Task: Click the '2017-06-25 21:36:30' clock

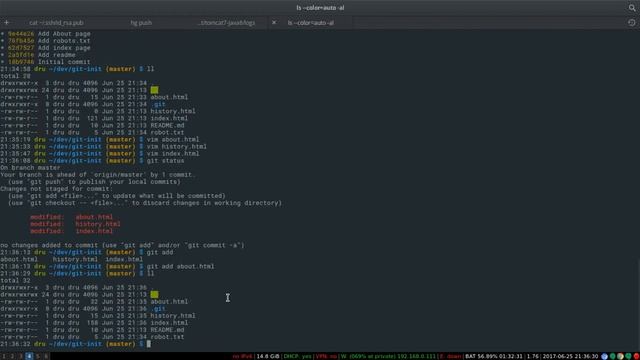Action: [570, 356]
